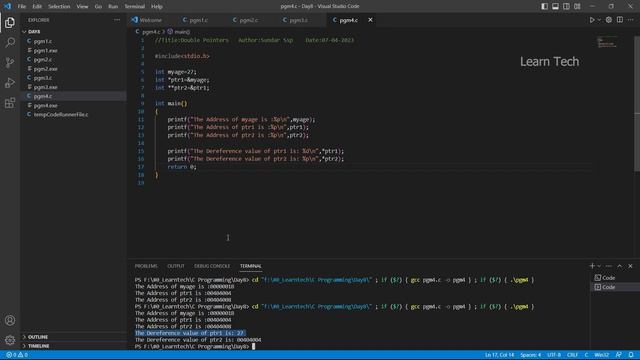Image resolution: width=640 pixels, height=360 pixels.
Task: Open Customize Layout icon
Action: tap(577, 6)
